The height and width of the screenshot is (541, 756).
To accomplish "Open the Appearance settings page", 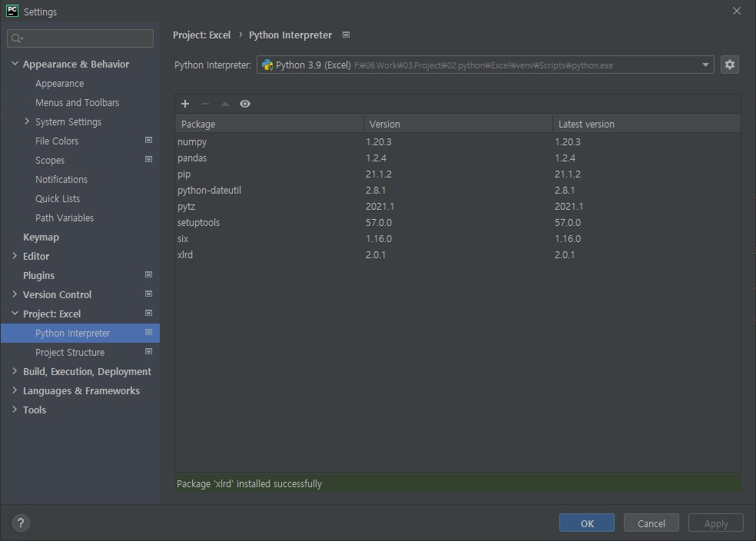I will (x=59, y=84).
